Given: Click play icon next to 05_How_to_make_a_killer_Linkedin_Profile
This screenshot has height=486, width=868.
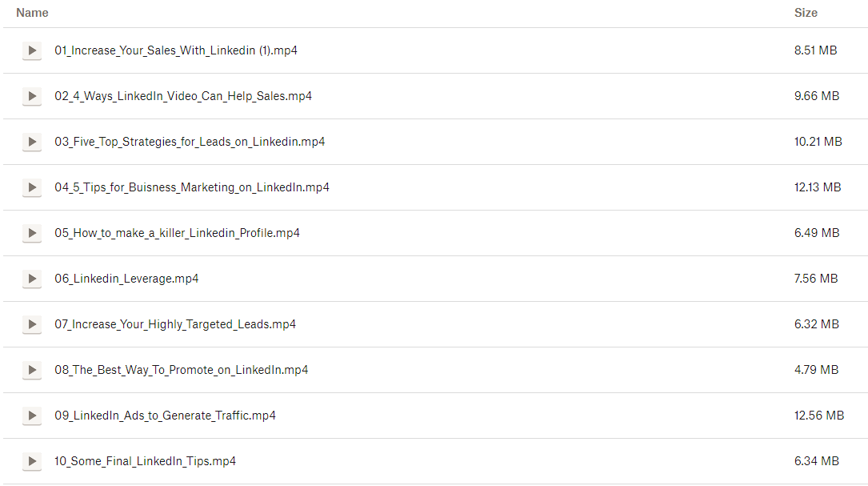Looking at the screenshot, I should (32, 233).
